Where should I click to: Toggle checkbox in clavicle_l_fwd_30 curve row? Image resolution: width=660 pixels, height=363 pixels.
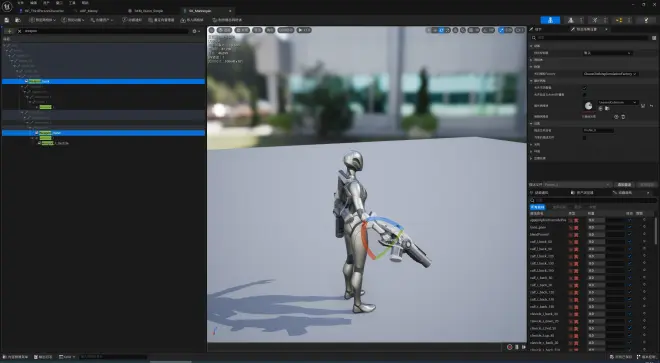tap(629, 328)
